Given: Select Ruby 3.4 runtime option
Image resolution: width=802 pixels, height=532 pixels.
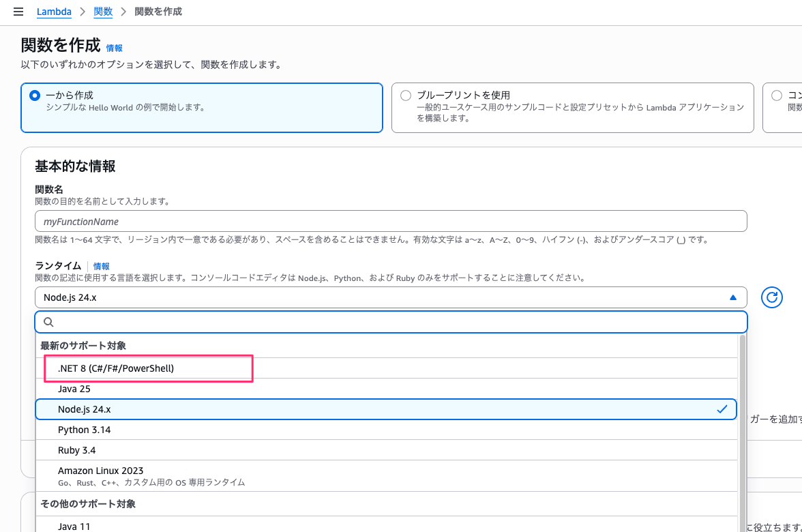Looking at the screenshot, I should pos(76,450).
